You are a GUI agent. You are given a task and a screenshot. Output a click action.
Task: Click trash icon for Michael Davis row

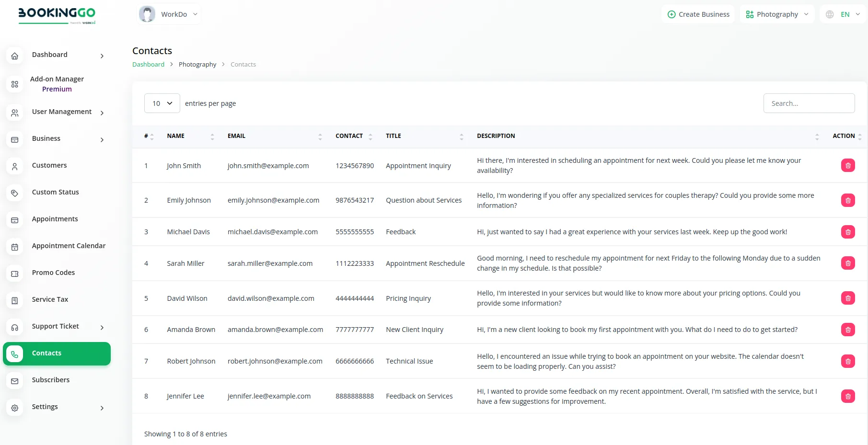click(847, 232)
